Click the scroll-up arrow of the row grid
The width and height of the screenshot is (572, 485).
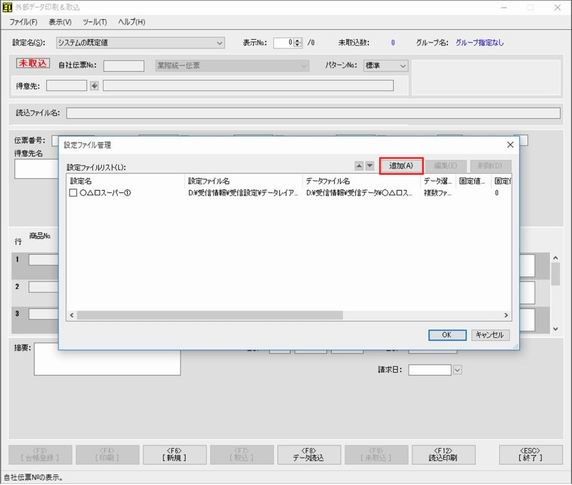point(555,258)
